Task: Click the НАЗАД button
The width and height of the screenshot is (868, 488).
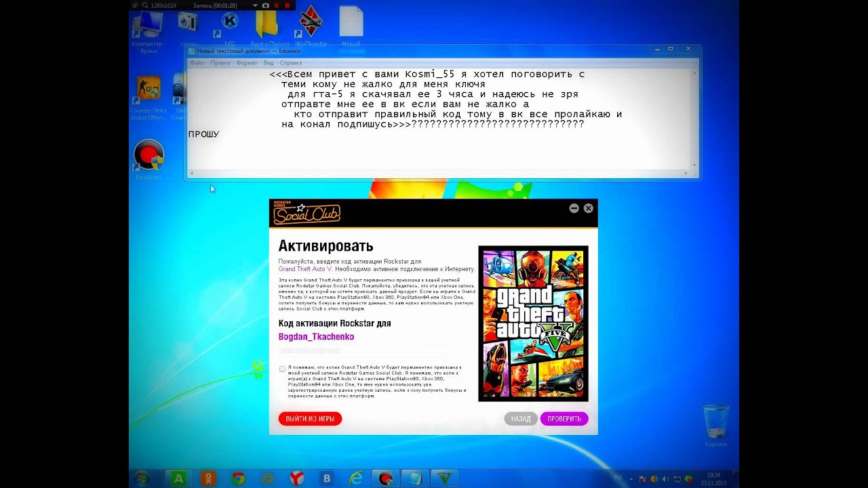Action: 521,419
